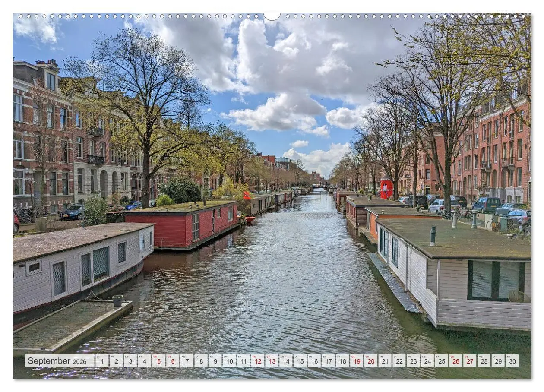Select date cell 2 in calendar strip
Viewport: 544px width, 392px height.
click(x=116, y=361)
